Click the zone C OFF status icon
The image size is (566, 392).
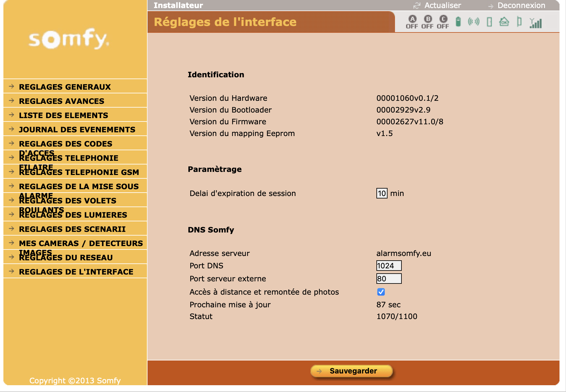pos(443,22)
